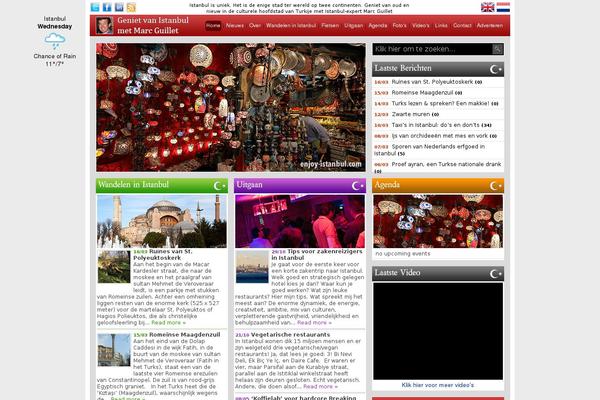Play the Laatste Video black player
The height and width of the screenshot is (400, 600).
point(438,331)
